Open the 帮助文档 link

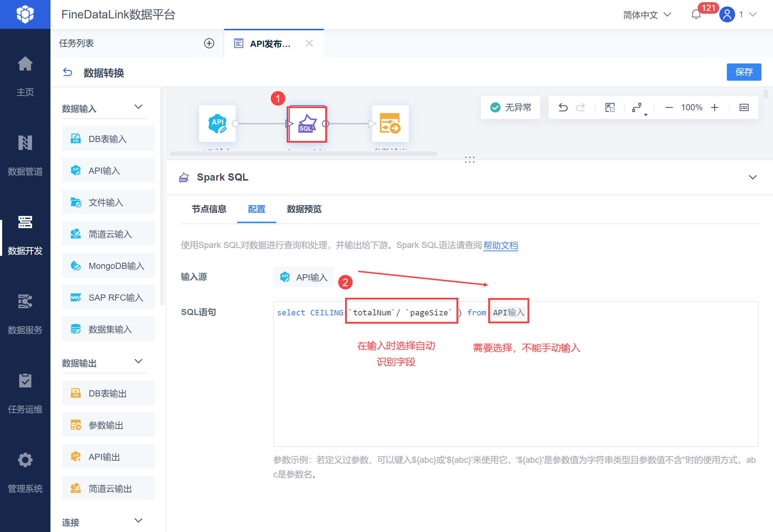500,245
